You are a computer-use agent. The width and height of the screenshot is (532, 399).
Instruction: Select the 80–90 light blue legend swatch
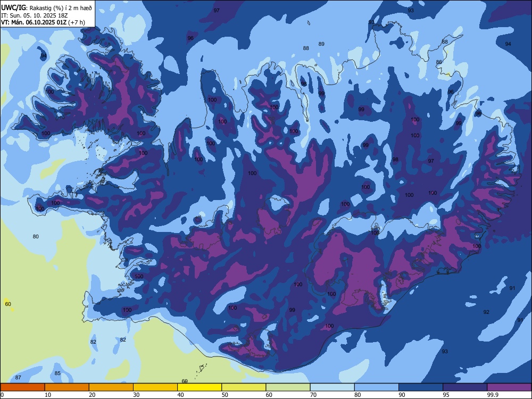pos(377,387)
